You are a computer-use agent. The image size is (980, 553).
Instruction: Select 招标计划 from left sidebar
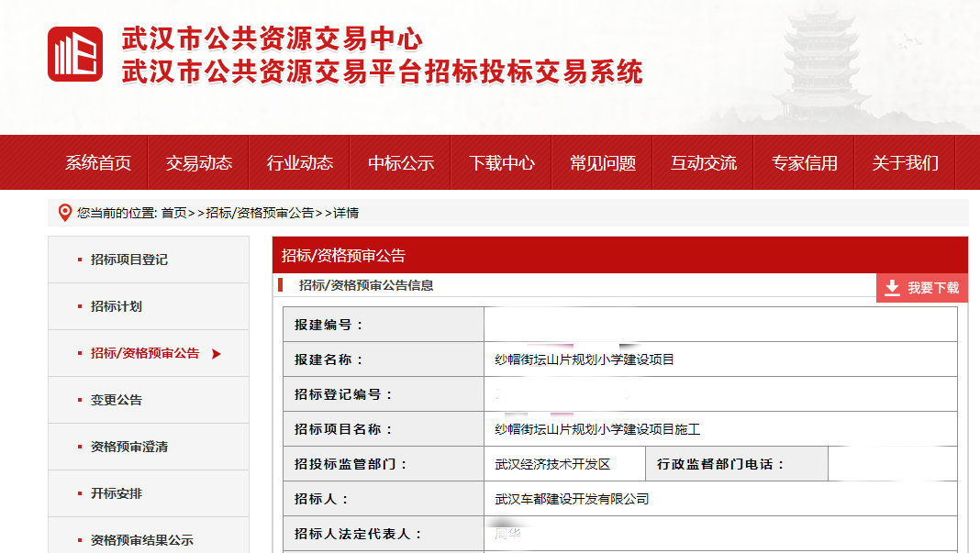point(117,306)
